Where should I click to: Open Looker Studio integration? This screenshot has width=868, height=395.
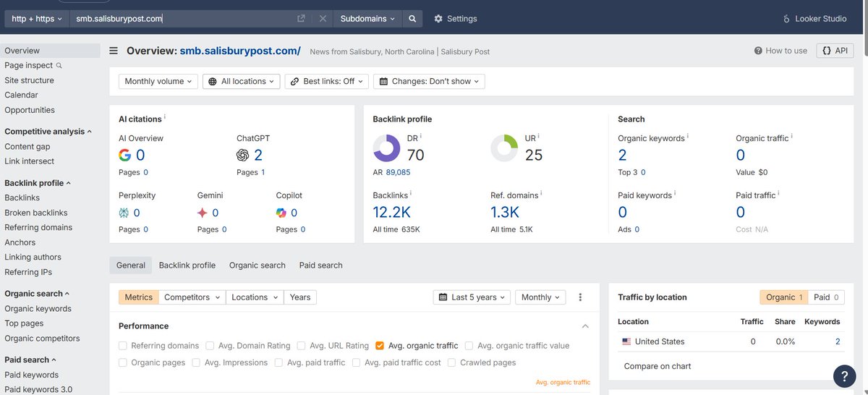click(x=814, y=19)
